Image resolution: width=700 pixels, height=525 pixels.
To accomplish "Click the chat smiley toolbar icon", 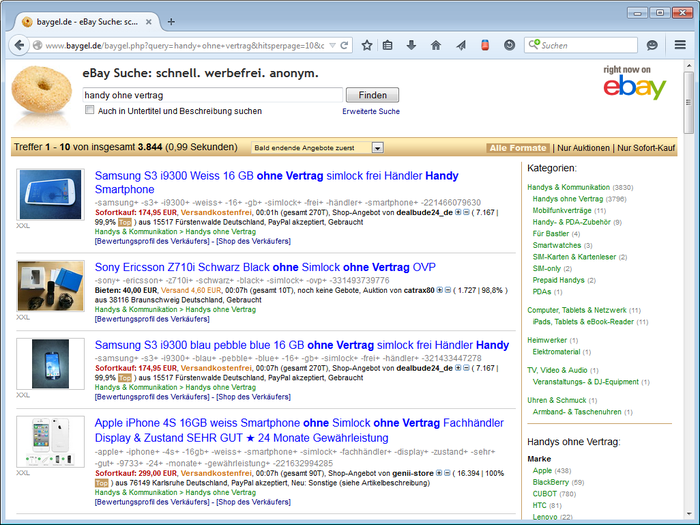I will (x=652, y=45).
